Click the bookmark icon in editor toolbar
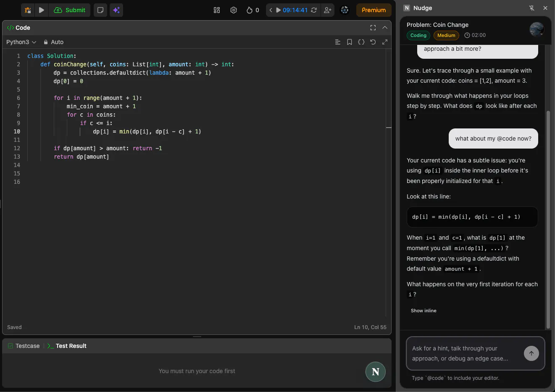This screenshot has width=555, height=392. [x=350, y=42]
